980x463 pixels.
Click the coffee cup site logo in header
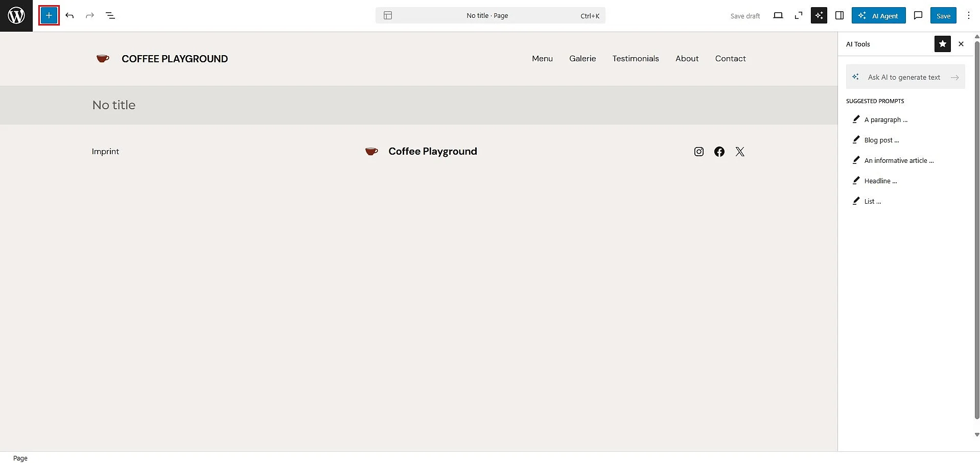[103, 59]
